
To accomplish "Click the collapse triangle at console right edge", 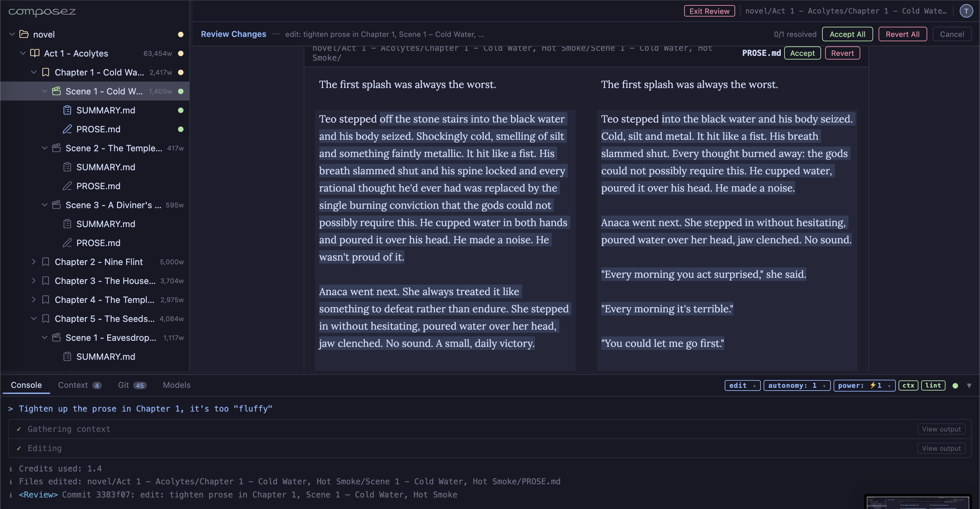I will pos(969,386).
